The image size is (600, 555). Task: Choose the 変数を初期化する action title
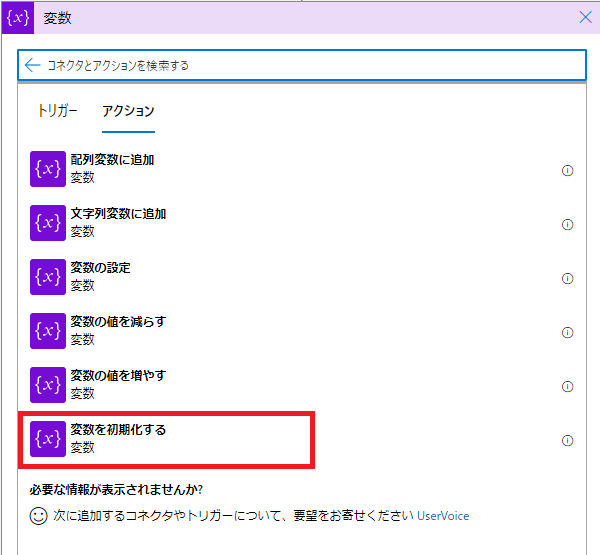tap(118, 429)
